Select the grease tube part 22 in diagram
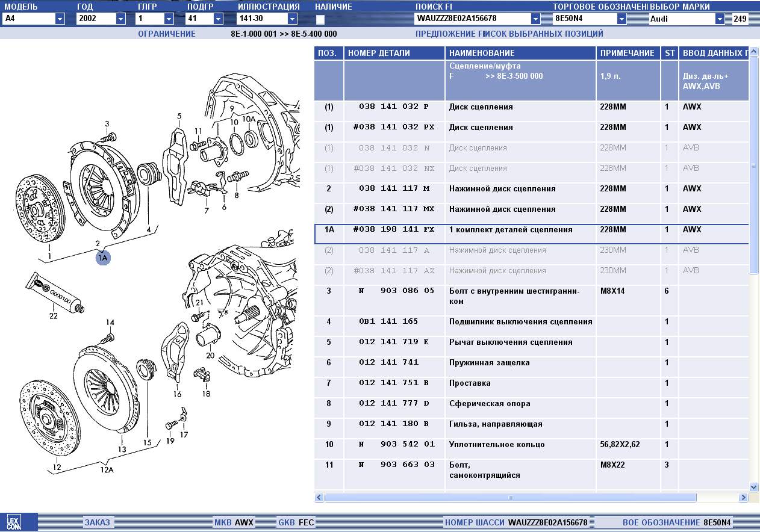 point(54,292)
